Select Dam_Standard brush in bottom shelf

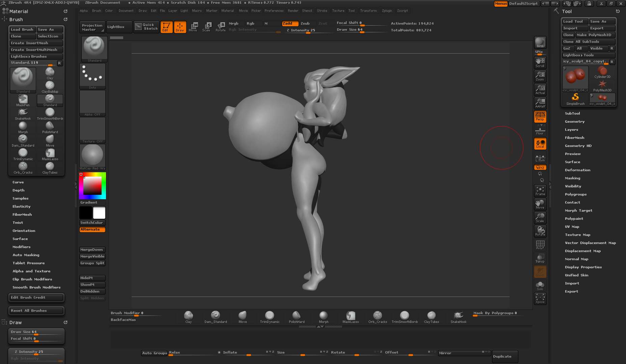pos(216,316)
